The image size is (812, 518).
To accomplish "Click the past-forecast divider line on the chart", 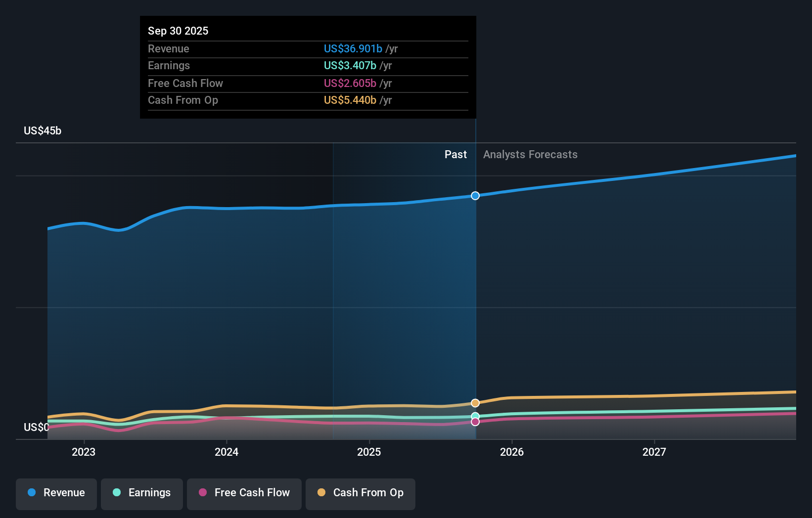I will [x=475, y=297].
